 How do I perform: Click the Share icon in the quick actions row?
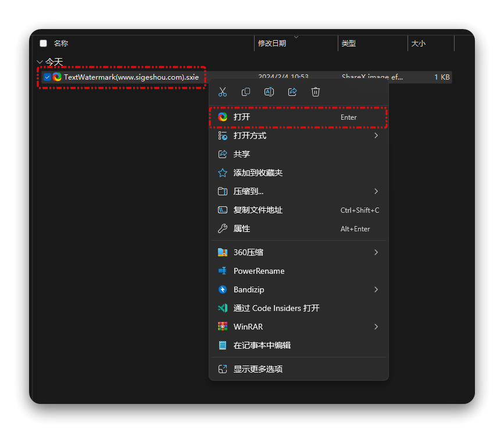[x=292, y=91]
